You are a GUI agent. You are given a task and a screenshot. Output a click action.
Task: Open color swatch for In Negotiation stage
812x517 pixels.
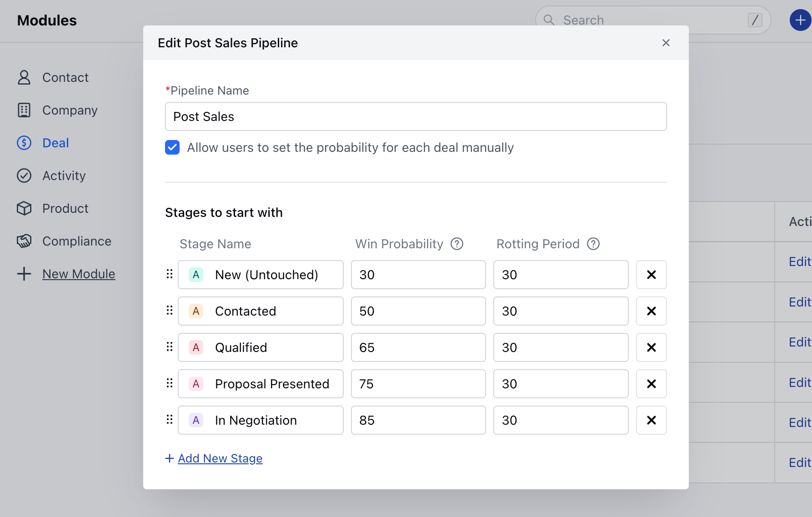click(196, 420)
